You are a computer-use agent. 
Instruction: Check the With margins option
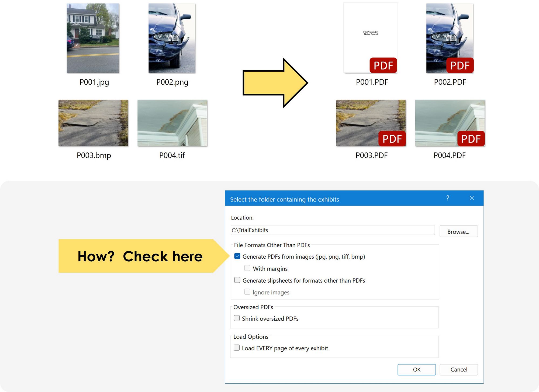coord(247,268)
